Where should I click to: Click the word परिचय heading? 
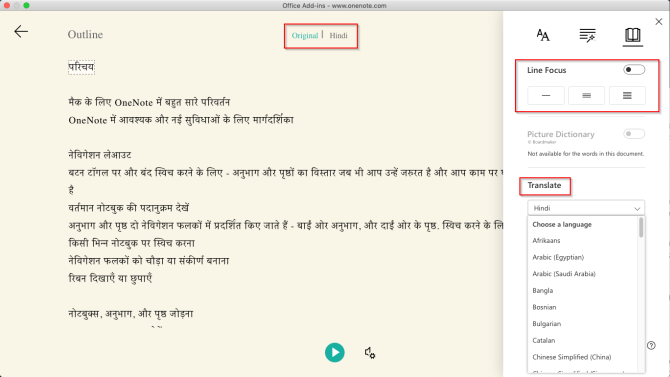pyautogui.click(x=81, y=68)
